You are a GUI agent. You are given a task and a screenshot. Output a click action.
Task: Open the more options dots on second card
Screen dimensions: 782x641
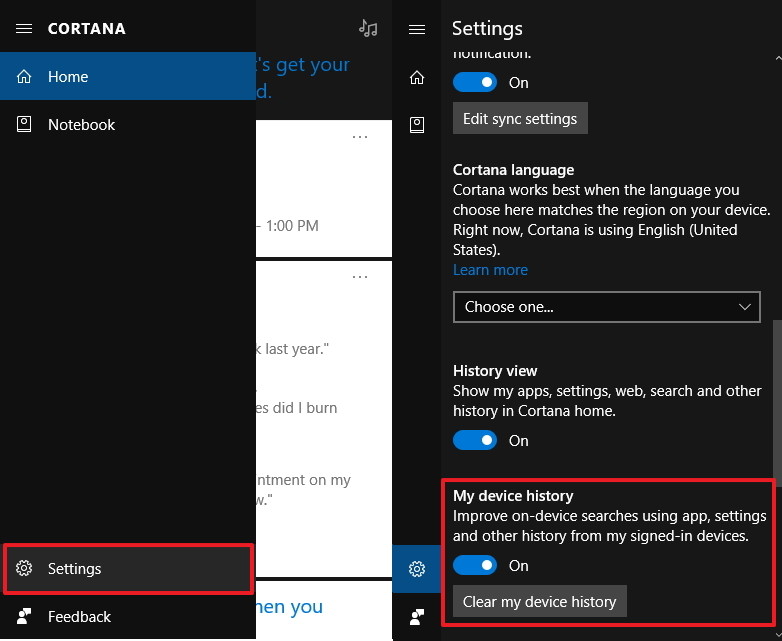click(x=360, y=276)
